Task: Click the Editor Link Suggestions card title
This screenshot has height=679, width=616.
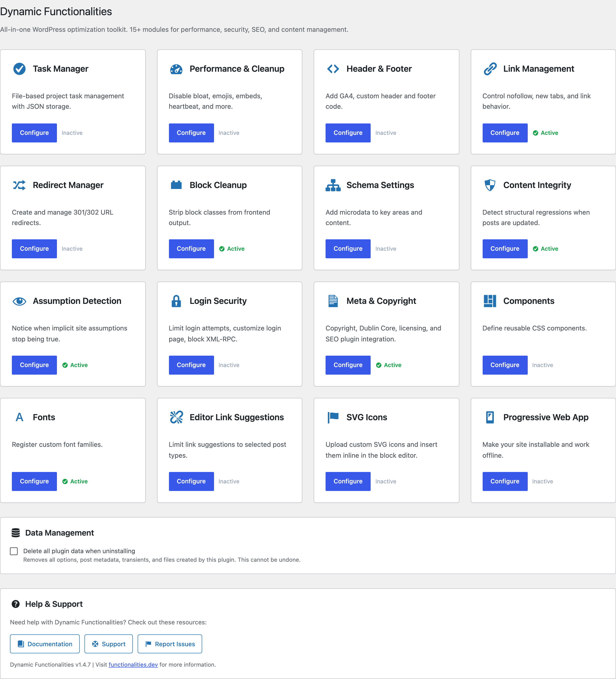Action: coord(237,417)
